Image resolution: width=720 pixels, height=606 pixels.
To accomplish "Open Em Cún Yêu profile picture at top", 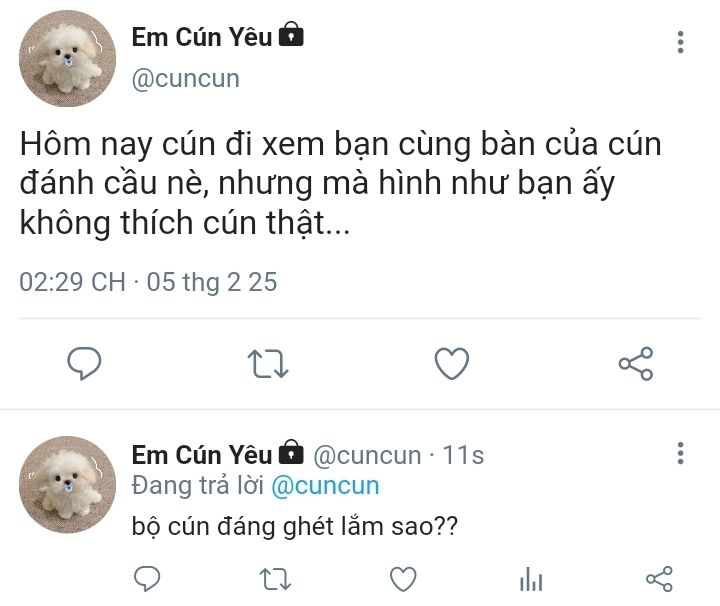I will pyautogui.click(x=68, y=59).
